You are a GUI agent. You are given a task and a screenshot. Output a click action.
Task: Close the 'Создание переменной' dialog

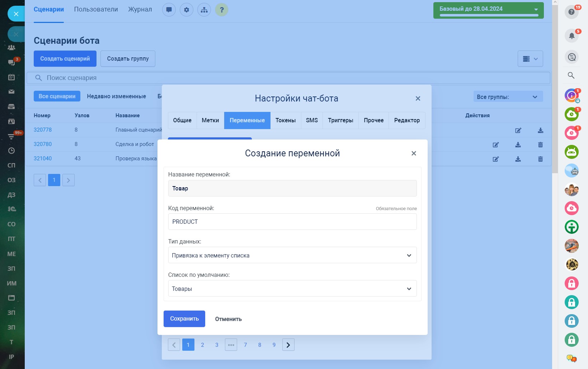tap(414, 153)
